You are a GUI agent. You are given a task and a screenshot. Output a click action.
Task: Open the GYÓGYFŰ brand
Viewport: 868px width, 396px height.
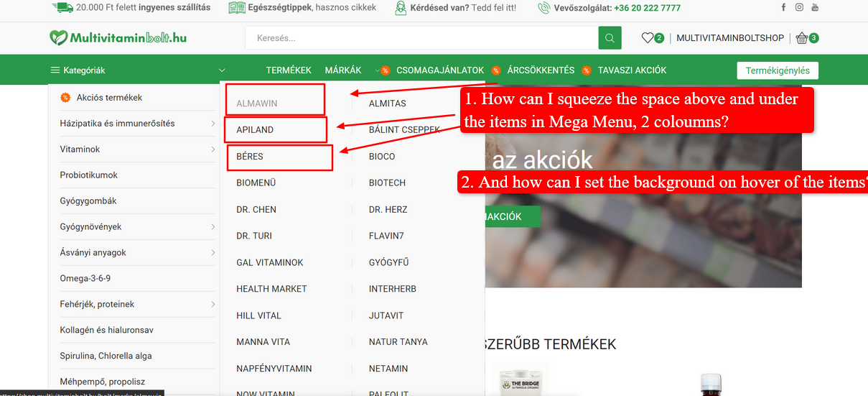389,263
